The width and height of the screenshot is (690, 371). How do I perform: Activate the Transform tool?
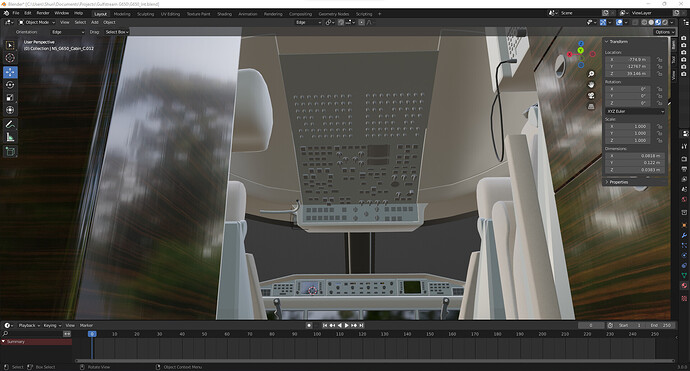[10, 110]
